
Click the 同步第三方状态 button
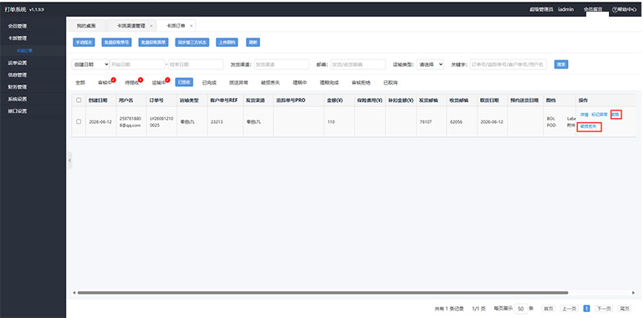pyautogui.click(x=192, y=43)
